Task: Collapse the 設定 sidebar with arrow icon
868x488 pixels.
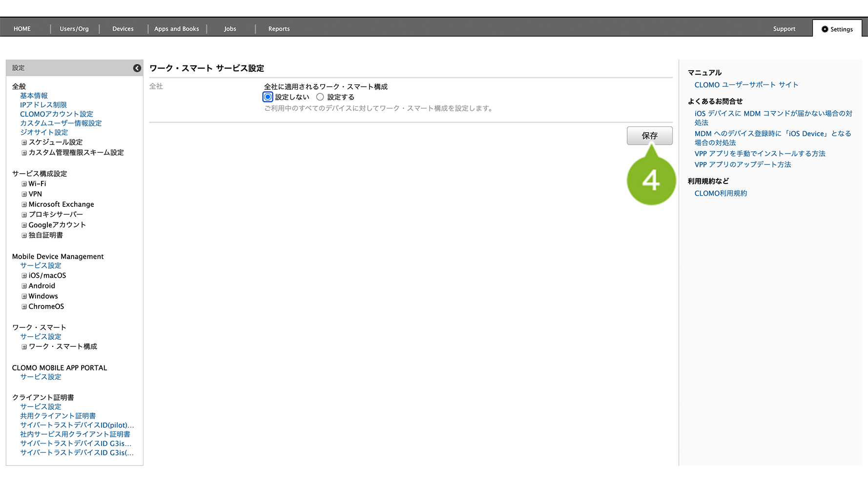Action: 137,68
